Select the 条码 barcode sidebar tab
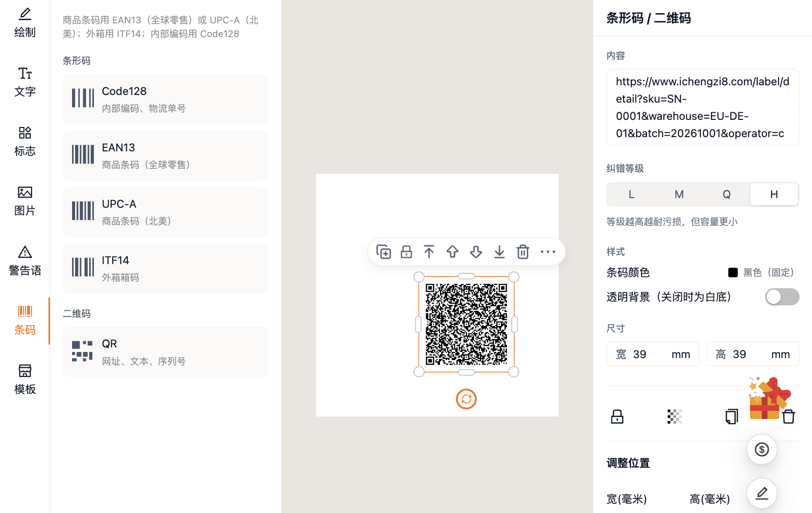812x513 pixels. (x=25, y=320)
